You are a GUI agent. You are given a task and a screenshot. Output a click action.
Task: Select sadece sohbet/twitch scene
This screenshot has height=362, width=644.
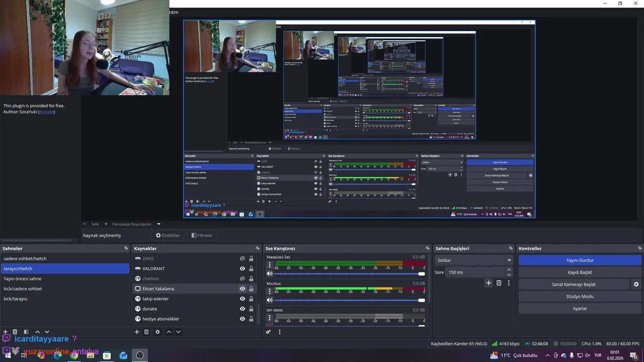click(x=65, y=258)
